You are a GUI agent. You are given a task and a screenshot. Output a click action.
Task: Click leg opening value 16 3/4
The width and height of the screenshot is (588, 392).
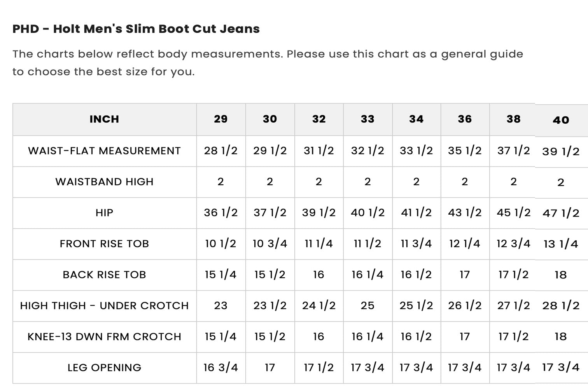point(221,368)
